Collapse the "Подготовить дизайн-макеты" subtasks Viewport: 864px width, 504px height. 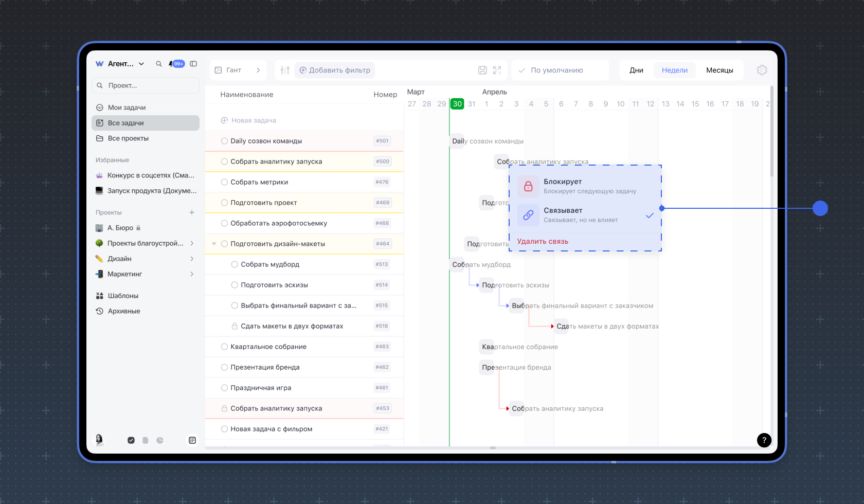[214, 244]
